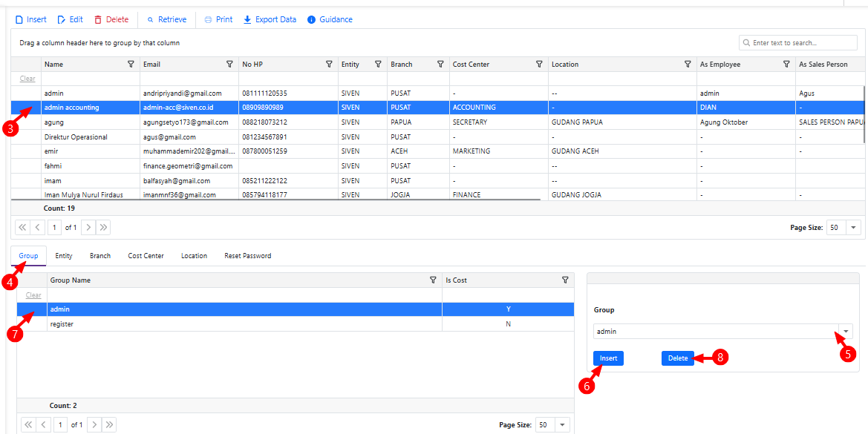
Task: Go to first page in group grid
Action: [x=28, y=424]
